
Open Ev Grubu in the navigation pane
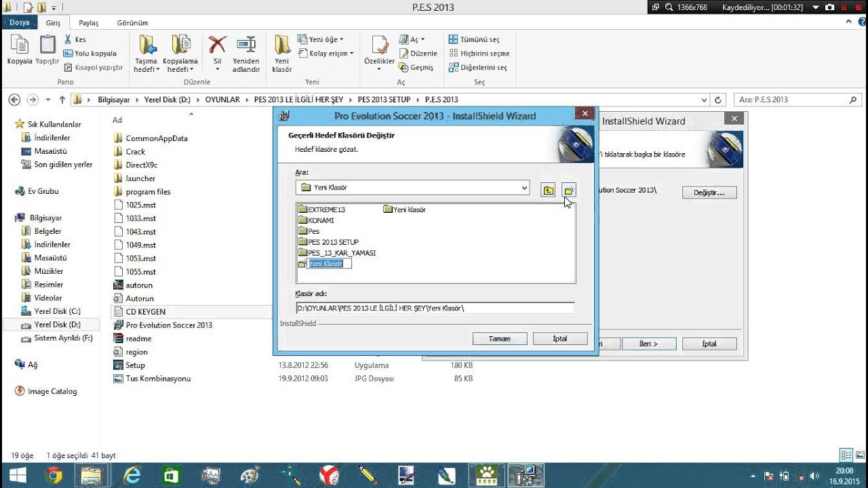point(37,191)
